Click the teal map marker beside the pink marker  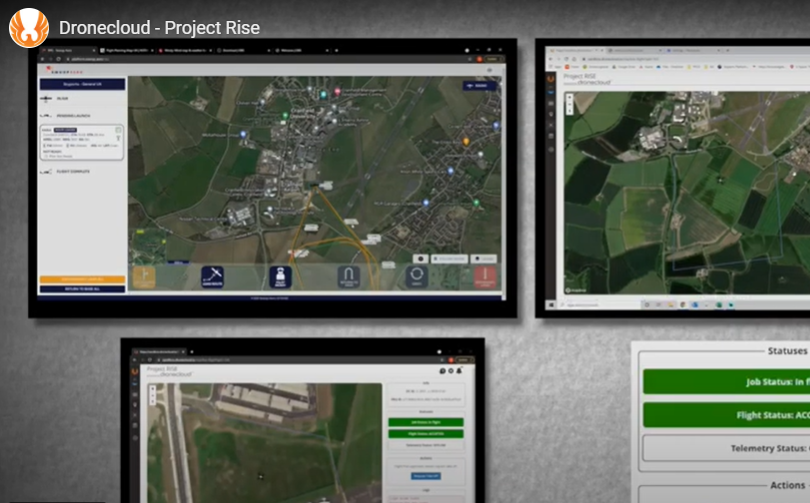pyautogui.click(x=323, y=95)
